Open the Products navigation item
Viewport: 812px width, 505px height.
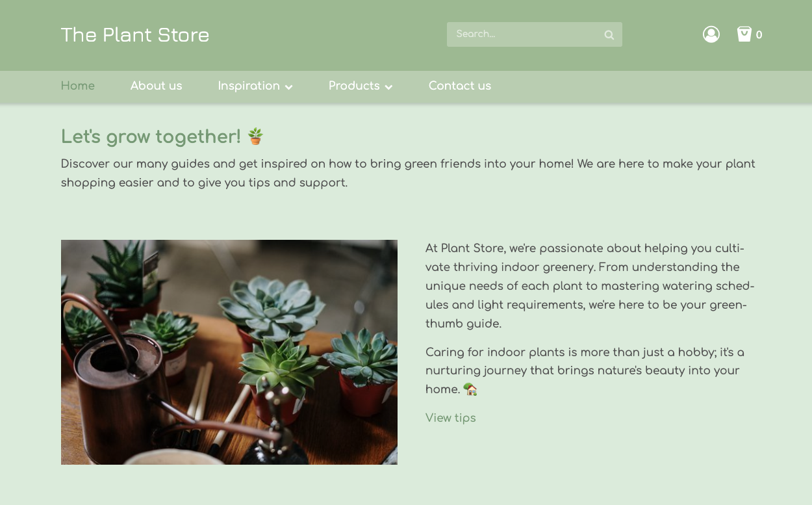point(354,86)
